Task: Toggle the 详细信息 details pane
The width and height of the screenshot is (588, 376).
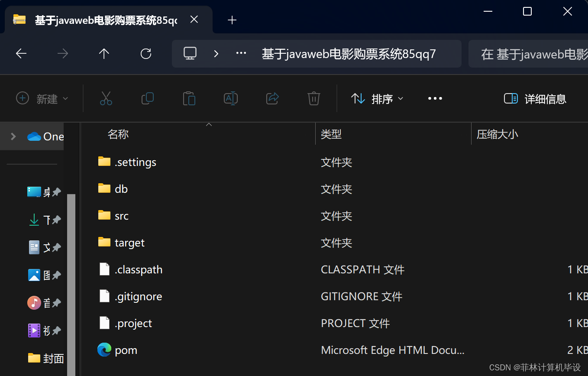Action: 535,99
